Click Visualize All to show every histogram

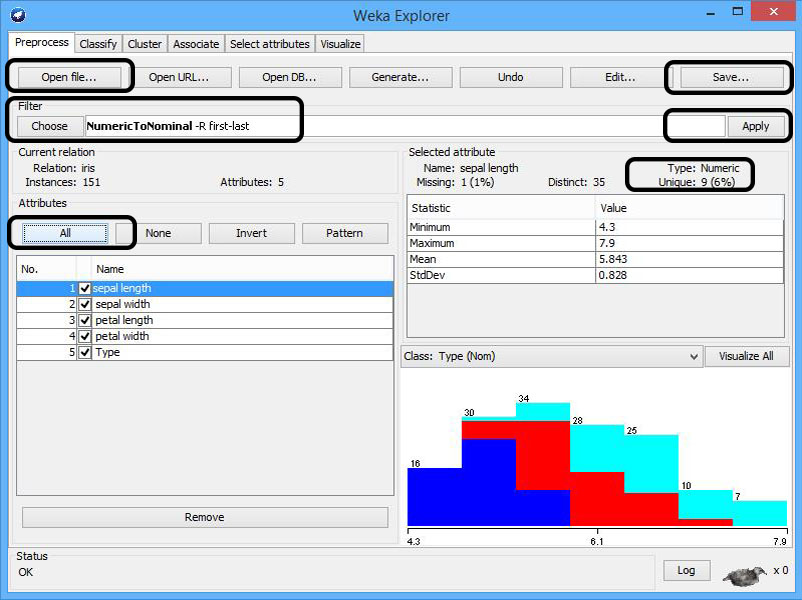[x=747, y=355]
